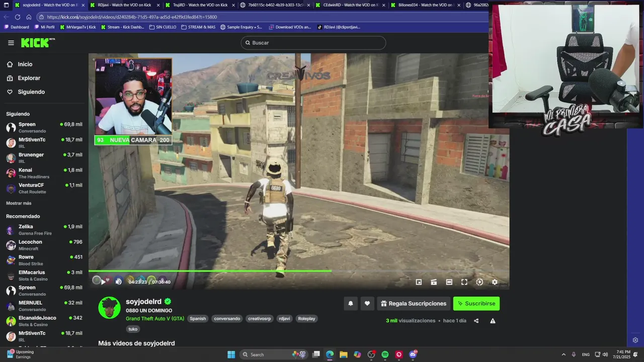Screen dimensions: 644x362
Task: Enter fullscreen mode in video player
Action: (x=464, y=282)
